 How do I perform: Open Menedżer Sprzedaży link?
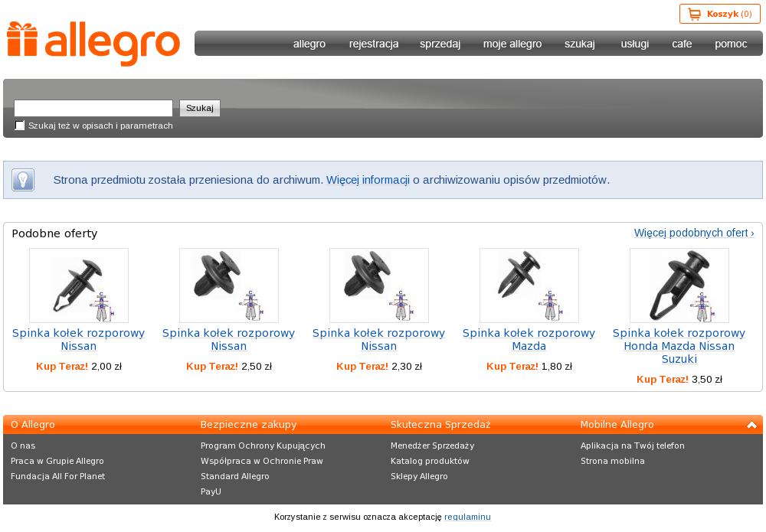tap(432, 446)
